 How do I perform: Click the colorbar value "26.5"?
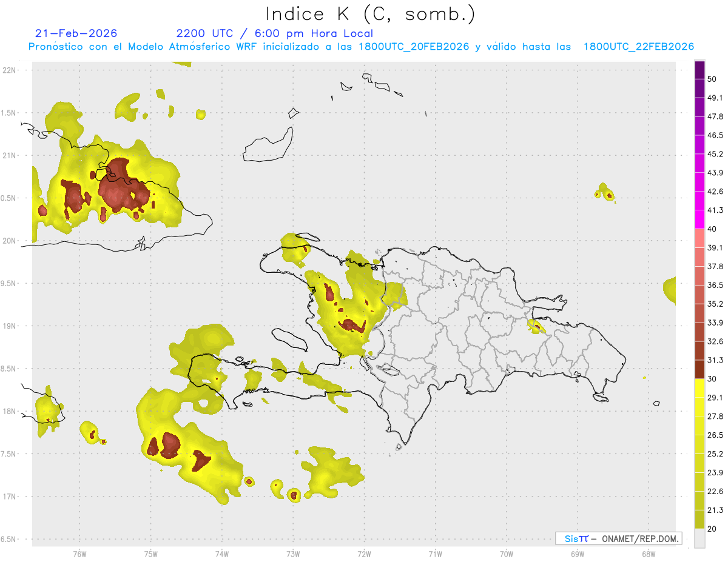(x=716, y=435)
